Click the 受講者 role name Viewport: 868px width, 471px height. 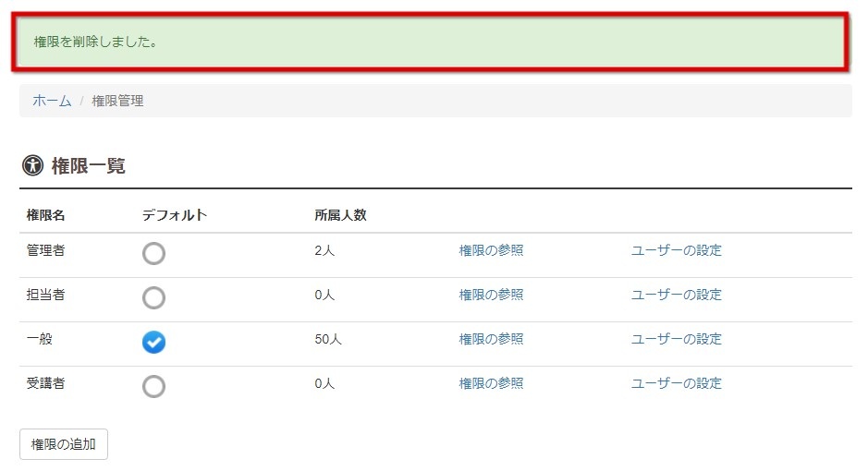coord(45,383)
